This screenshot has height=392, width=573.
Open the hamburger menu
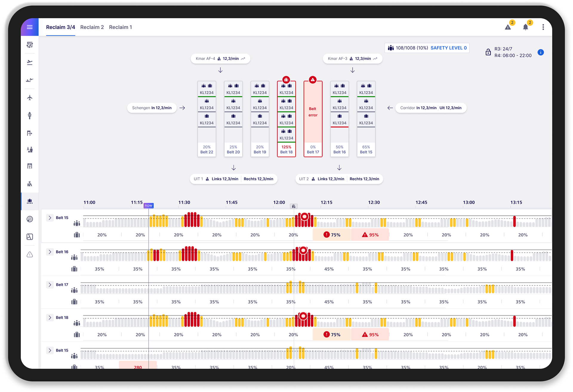click(30, 27)
